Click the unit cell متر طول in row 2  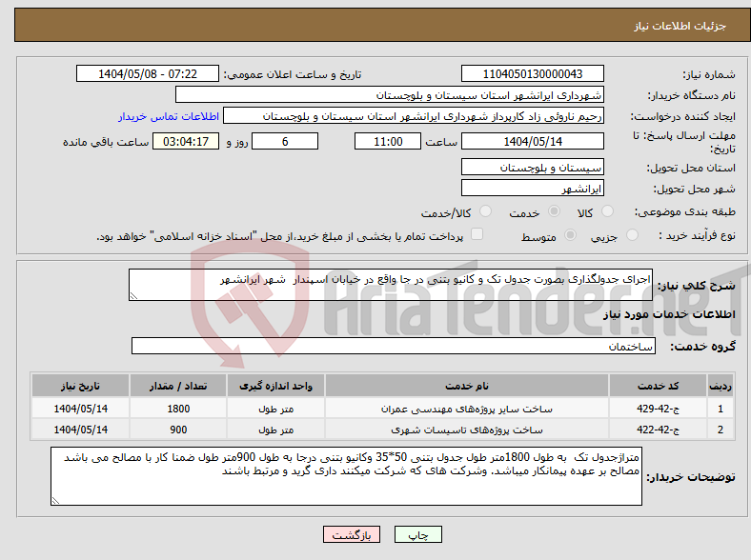point(275,430)
